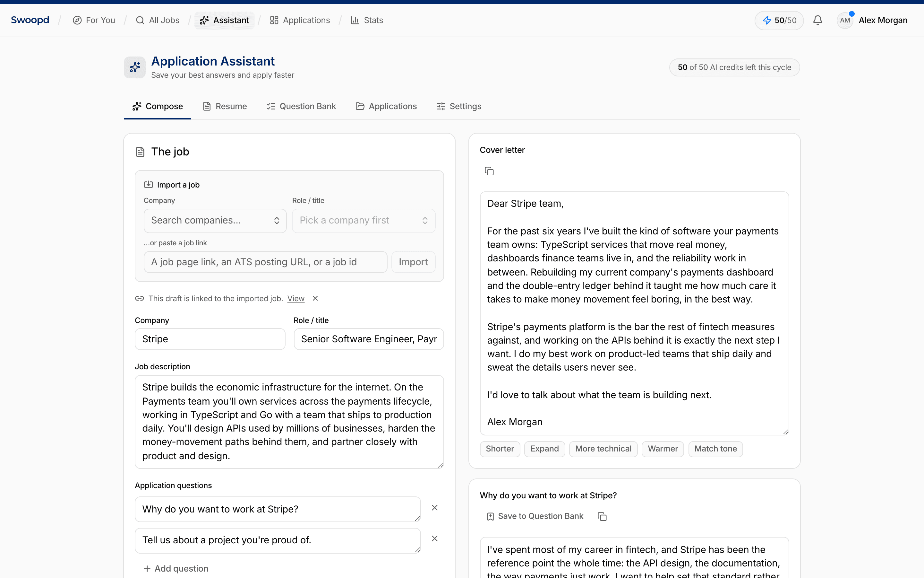This screenshot has width=924, height=578.
Task: Click the Resume tab document icon
Action: click(207, 106)
